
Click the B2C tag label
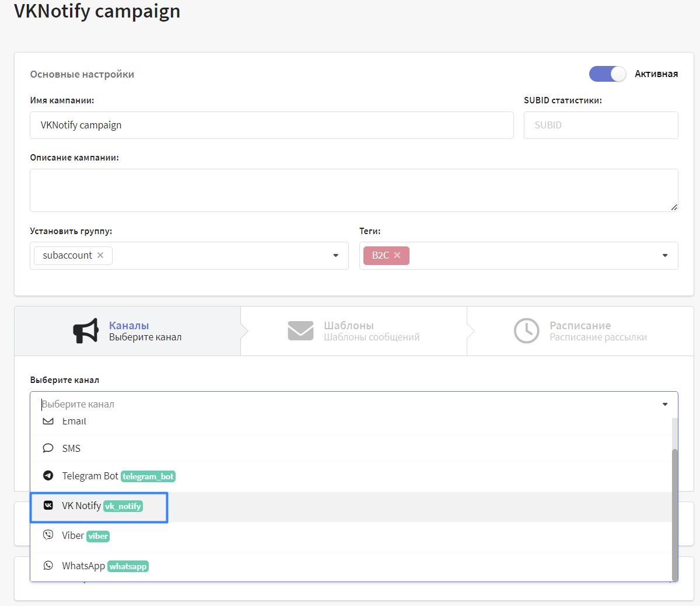tap(380, 255)
